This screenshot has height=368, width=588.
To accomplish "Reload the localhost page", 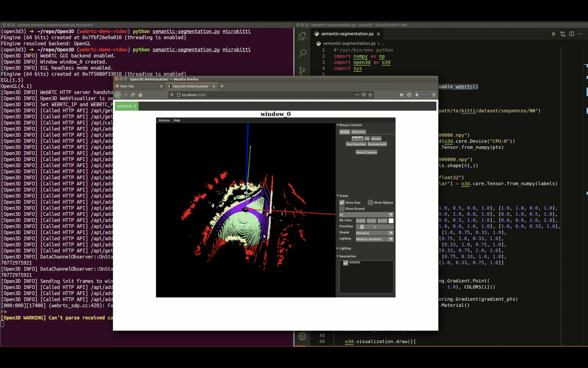I will tap(133, 95).
